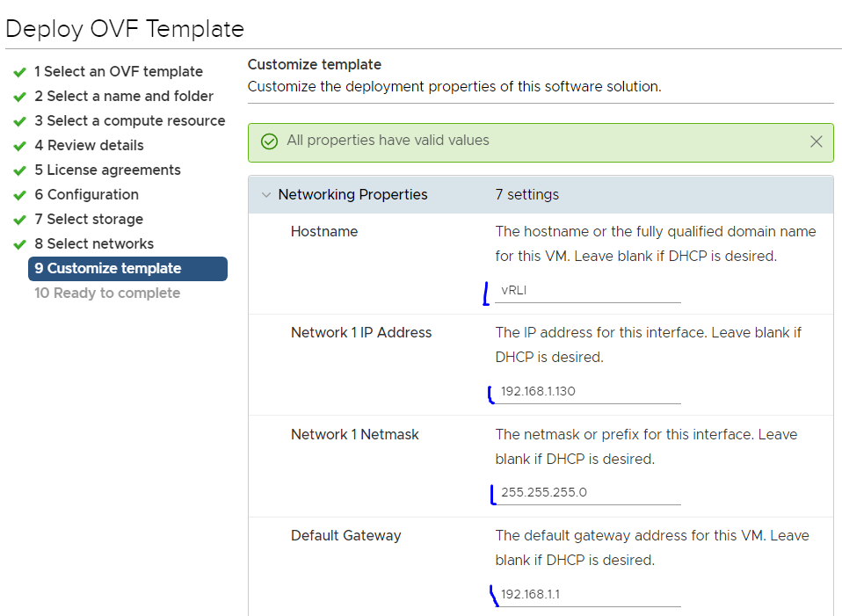Viewport: 842px width, 616px height.
Task: Open step 3 Select a compute resource
Action: pos(130,121)
